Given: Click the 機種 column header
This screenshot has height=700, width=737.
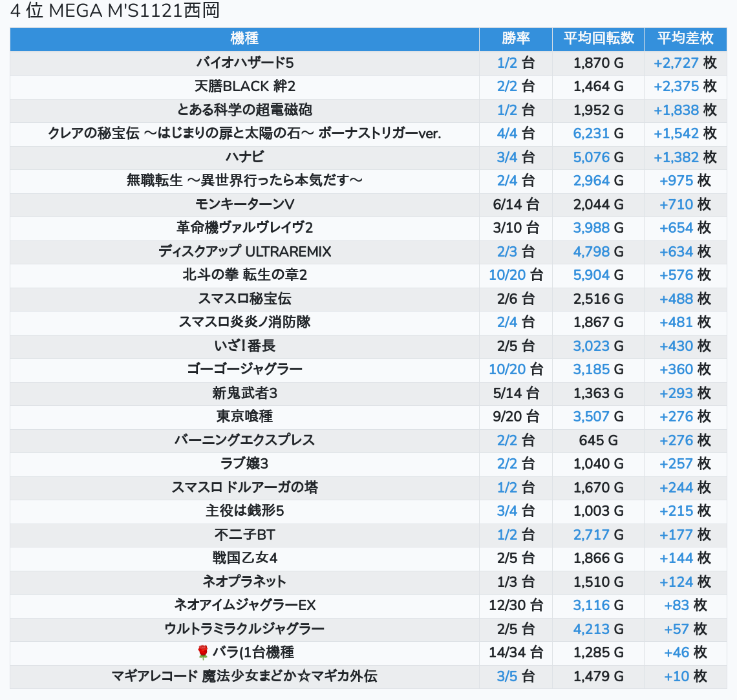Looking at the screenshot, I should pos(244,39).
